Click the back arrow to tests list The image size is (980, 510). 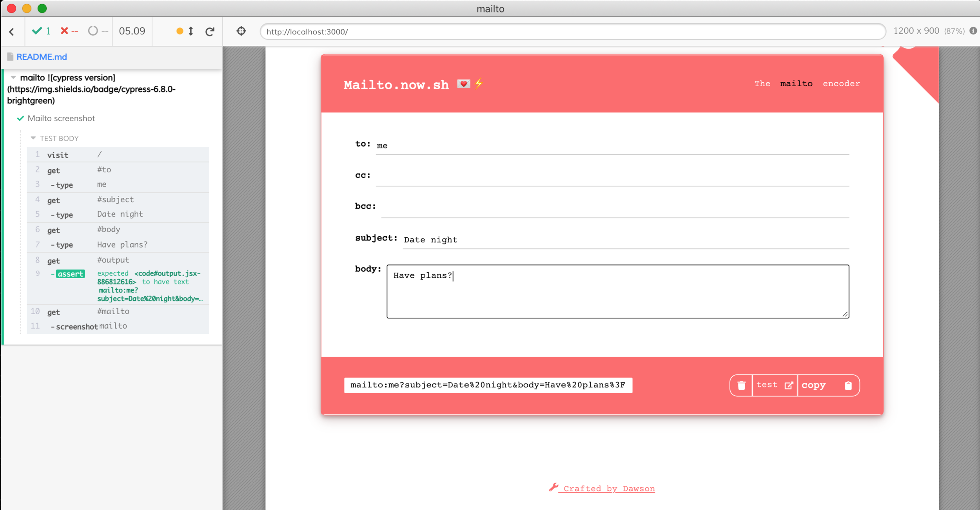(x=12, y=32)
